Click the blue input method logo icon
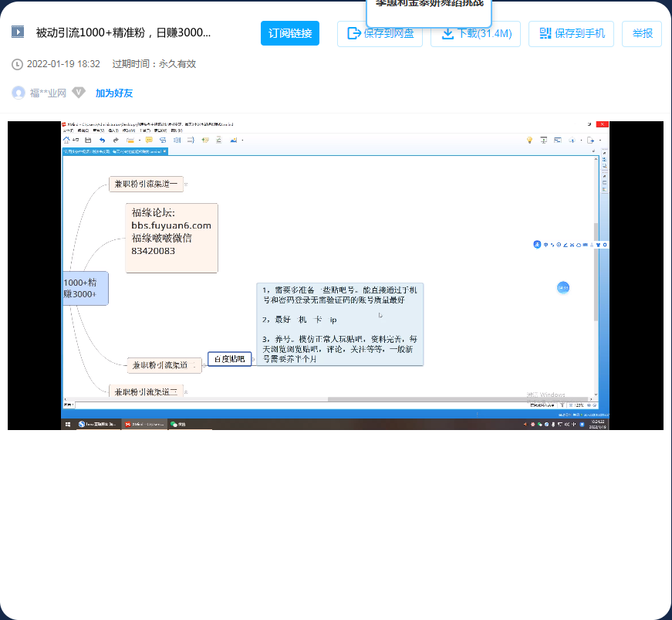The image size is (672, 620). 537,245
